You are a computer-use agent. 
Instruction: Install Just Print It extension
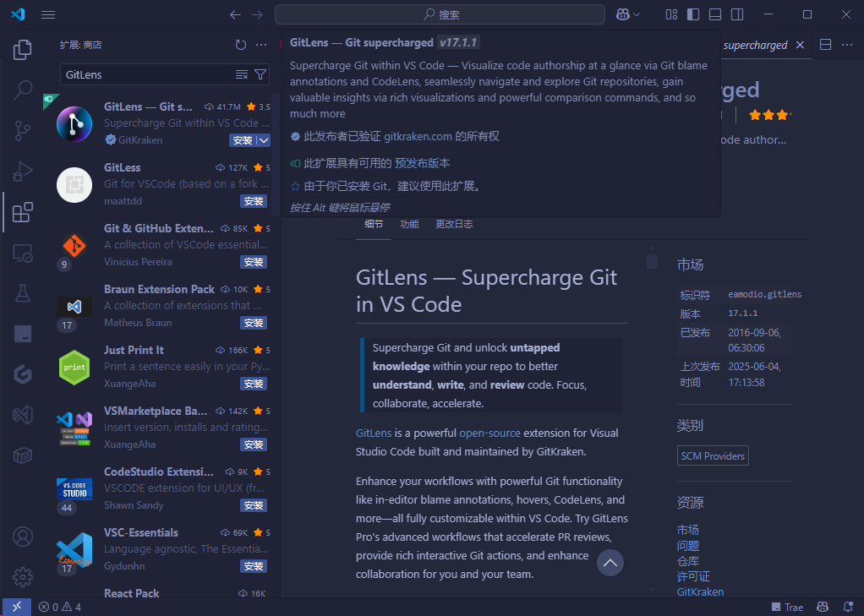pos(254,384)
